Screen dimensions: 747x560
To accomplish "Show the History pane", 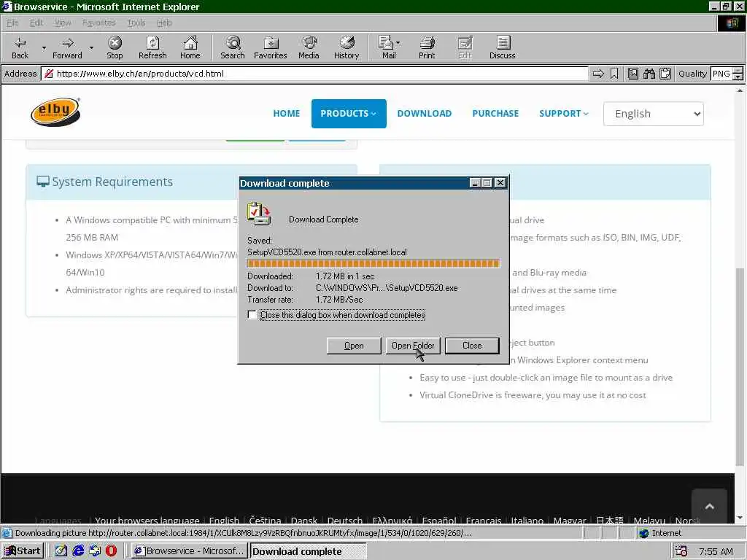I will click(x=347, y=47).
